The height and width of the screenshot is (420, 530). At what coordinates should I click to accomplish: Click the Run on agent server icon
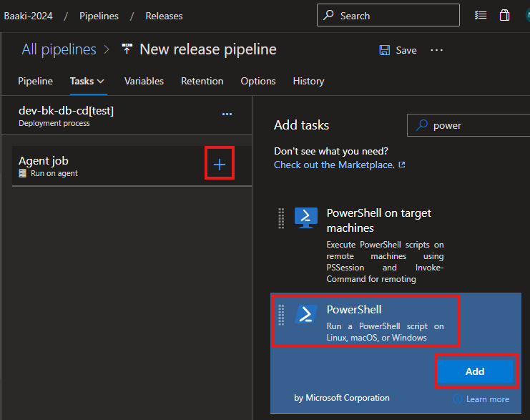pyautogui.click(x=23, y=173)
